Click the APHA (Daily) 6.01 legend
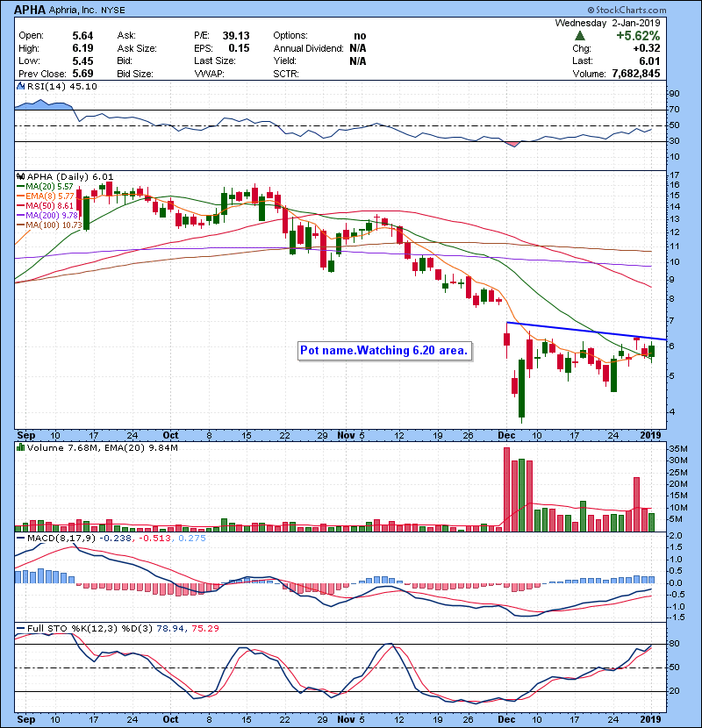 click(x=70, y=177)
